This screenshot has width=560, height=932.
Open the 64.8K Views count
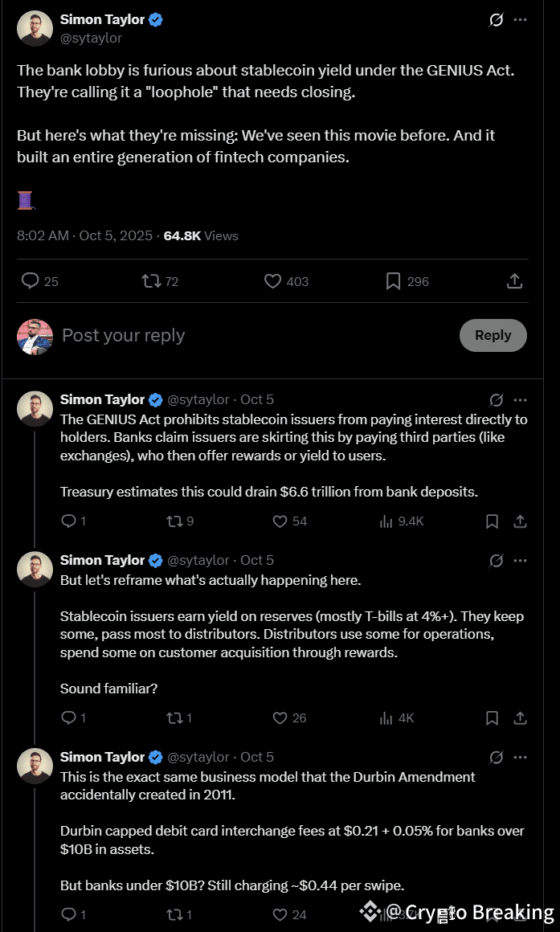(x=201, y=236)
